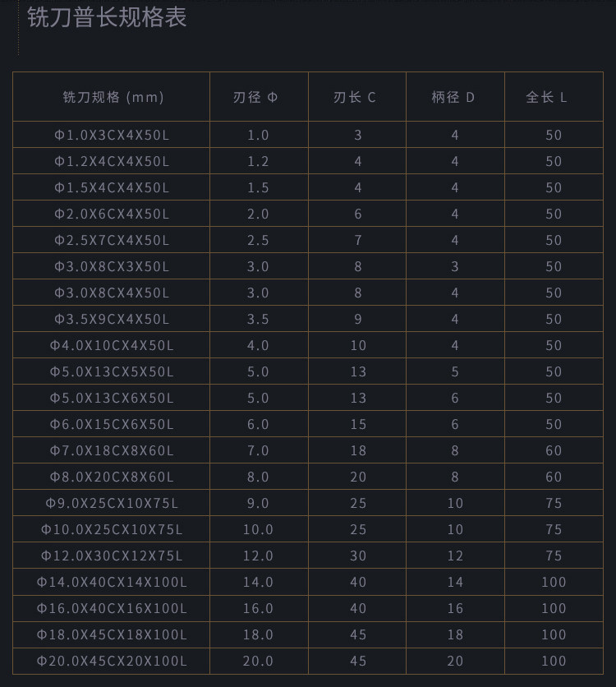This screenshot has height=687, width=616.
Task: Click the Φ3.0X8CX3X50L spec cell
Action: click(x=112, y=266)
